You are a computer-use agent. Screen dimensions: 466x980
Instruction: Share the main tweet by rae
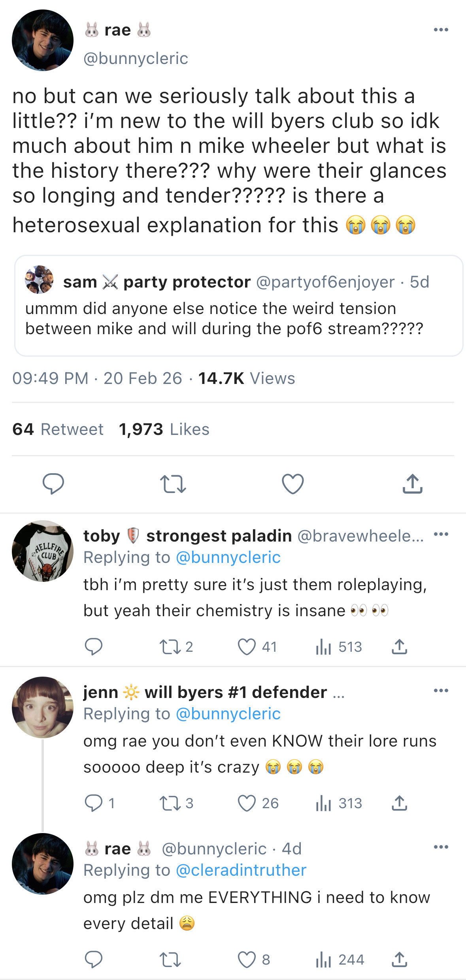pyautogui.click(x=412, y=484)
